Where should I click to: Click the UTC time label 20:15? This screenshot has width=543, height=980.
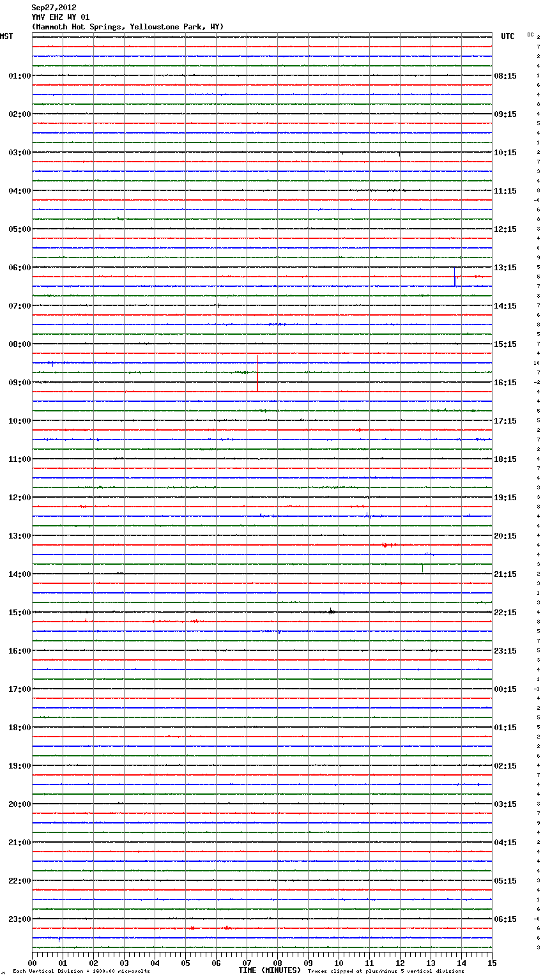pos(505,536)
